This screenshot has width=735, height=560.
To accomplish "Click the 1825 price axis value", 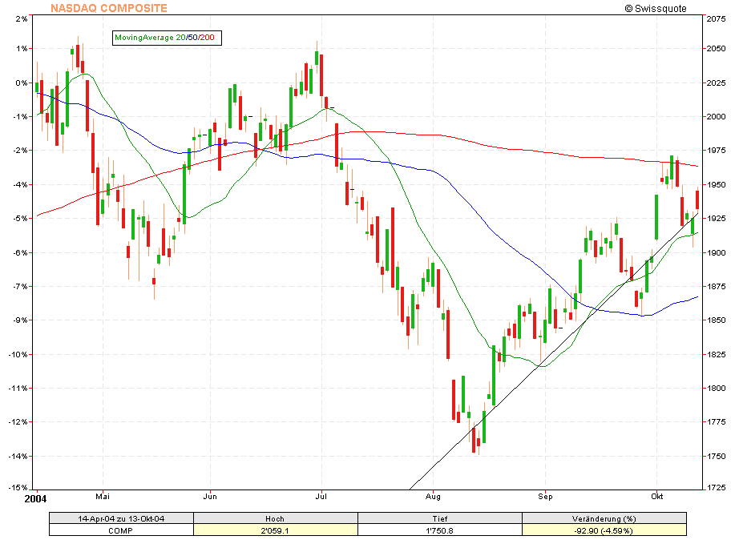I will [x=716, y=354].
